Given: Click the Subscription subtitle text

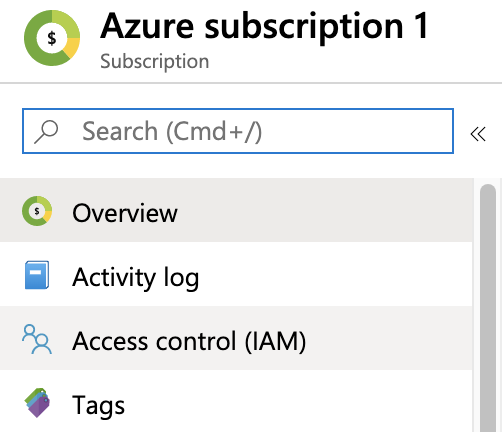Looking at the screenshot, I should [155, 62].
